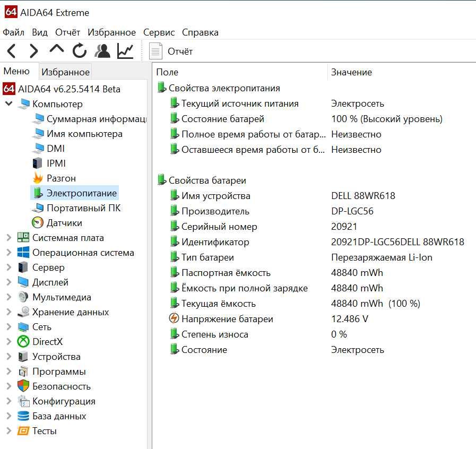Click the Напряжение батареи lightning icon
This screenshot has width=476, height=449.
(174, 318)
